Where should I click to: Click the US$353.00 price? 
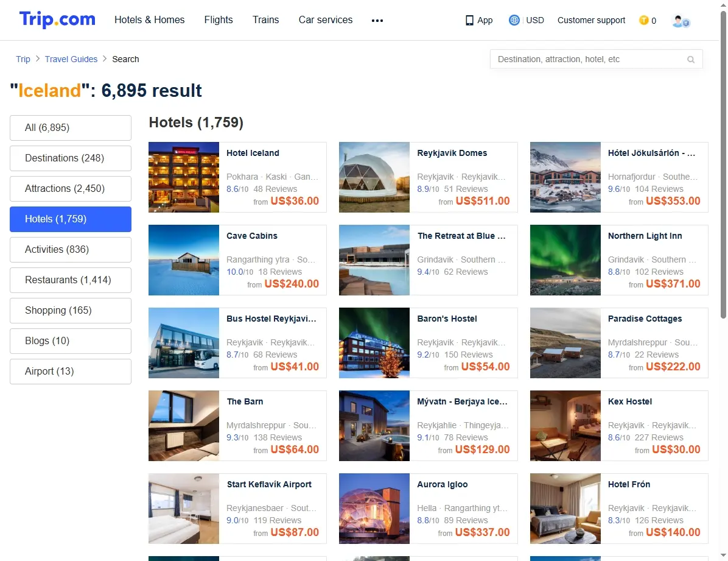[673, 201]
